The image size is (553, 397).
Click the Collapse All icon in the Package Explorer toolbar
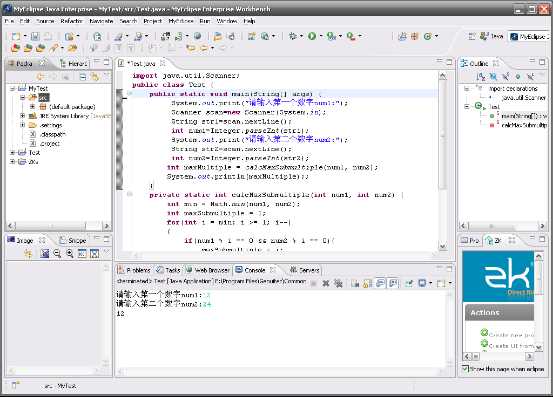[x=82, y=77]
